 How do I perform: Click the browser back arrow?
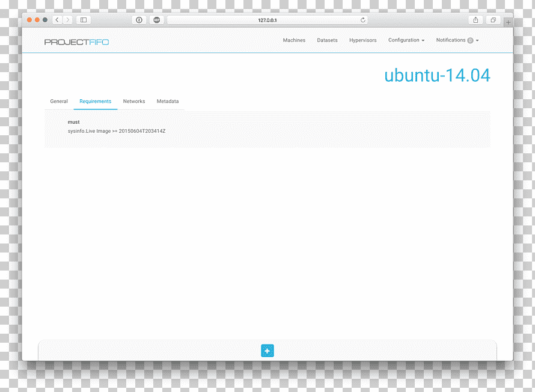click(57, 20)
